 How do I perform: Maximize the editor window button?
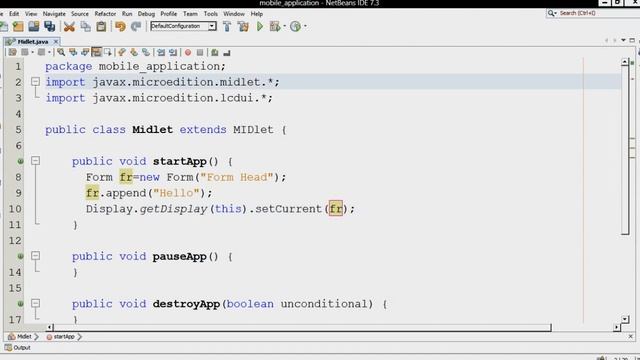632,40
